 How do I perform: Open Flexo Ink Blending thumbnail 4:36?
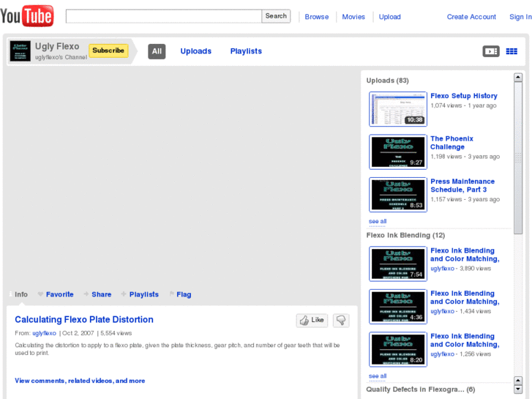398,307
